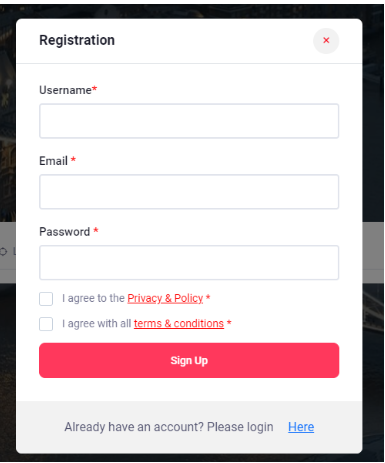Viewport: 385px width, 463px height.
Task: Follow the Here login link
Action: click(x=301, y=427)
